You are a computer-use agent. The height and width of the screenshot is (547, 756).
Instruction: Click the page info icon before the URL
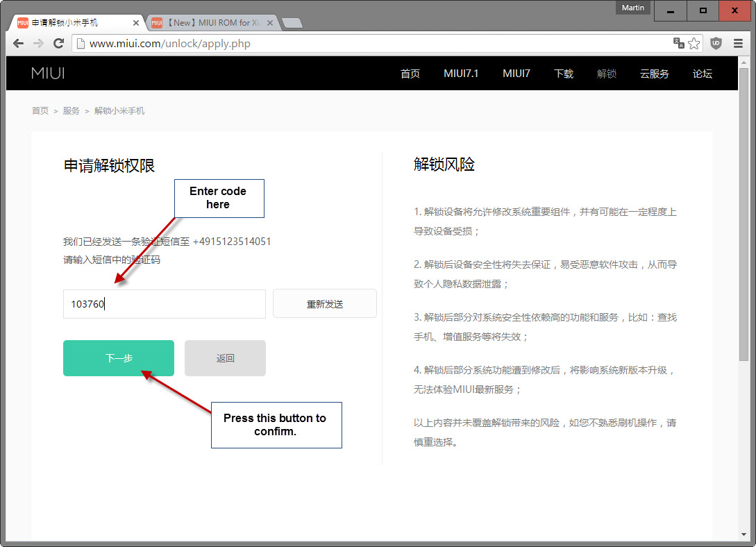pyautogui.click(x=81, y=44)
